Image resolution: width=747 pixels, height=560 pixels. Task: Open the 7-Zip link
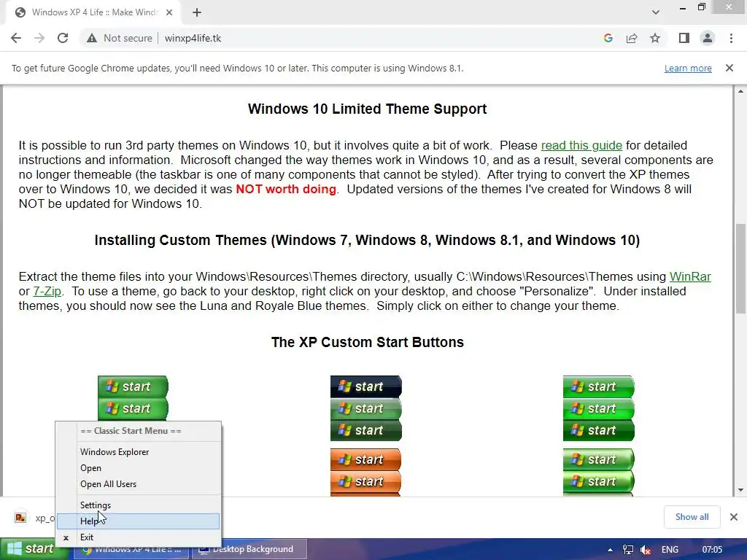coord(47,291)
